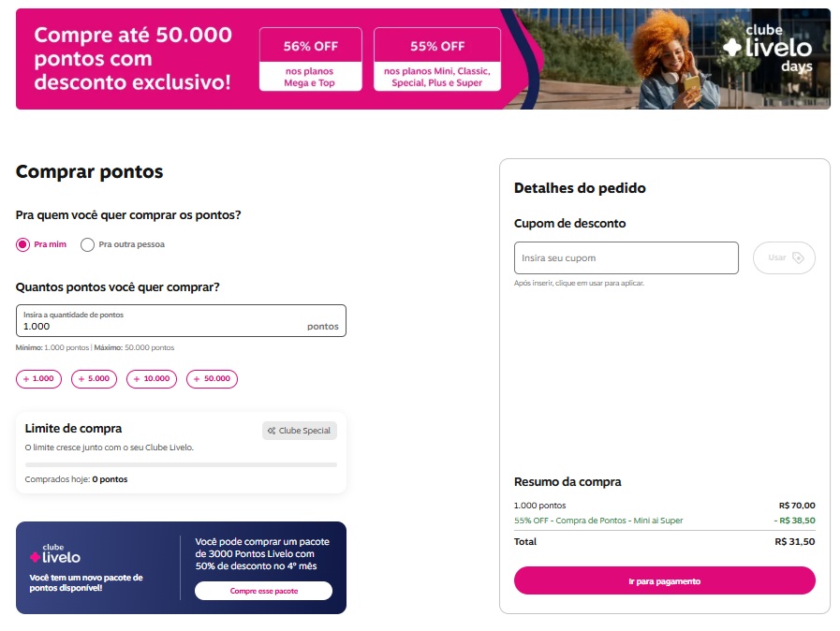Open the 56% OFF Mega e Top offer
This screenshot has height=631, width=840.
pyautogui.click(x=310, y=59)
